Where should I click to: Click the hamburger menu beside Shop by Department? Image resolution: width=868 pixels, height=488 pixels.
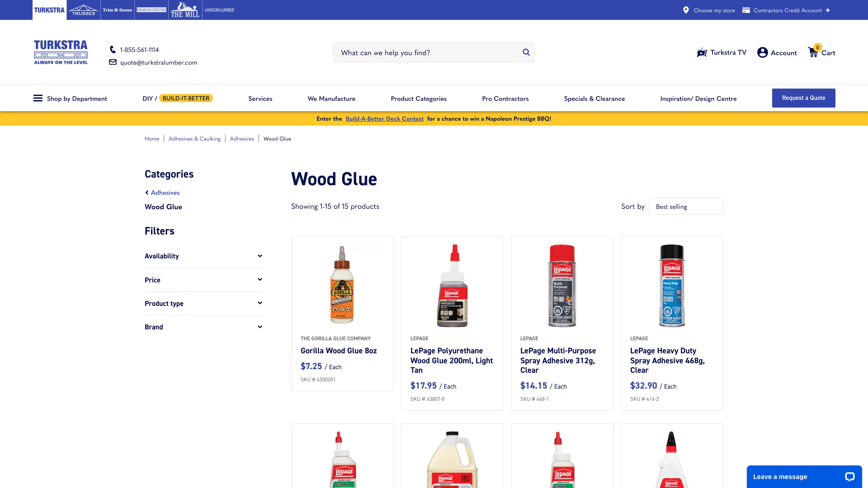coord(37,98)
